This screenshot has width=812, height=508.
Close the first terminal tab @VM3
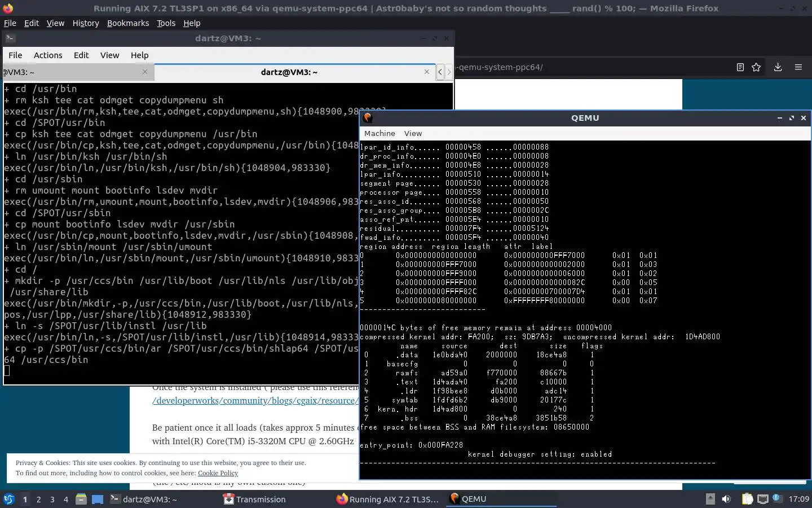pyautogui.click(x=145, y=72)
